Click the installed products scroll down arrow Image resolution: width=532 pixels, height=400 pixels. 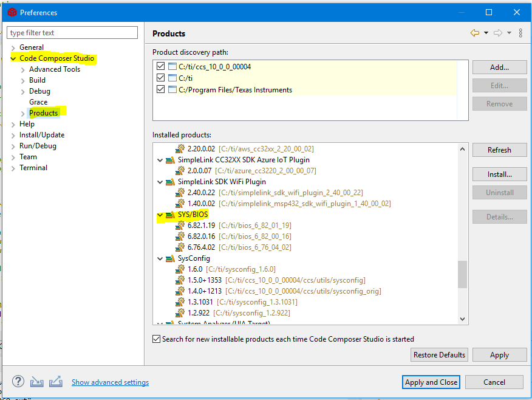click(462, 319)
